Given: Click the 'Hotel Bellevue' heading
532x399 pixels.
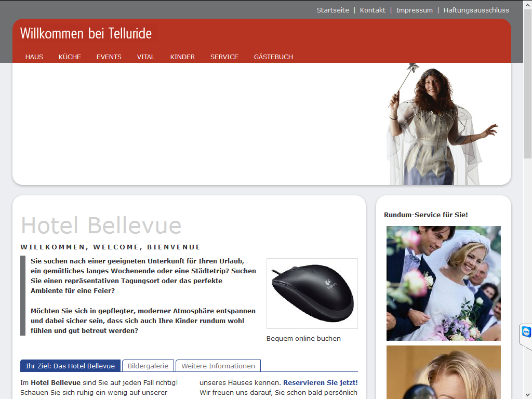Looking at the screenshot, I should click(x=101, y=225).
